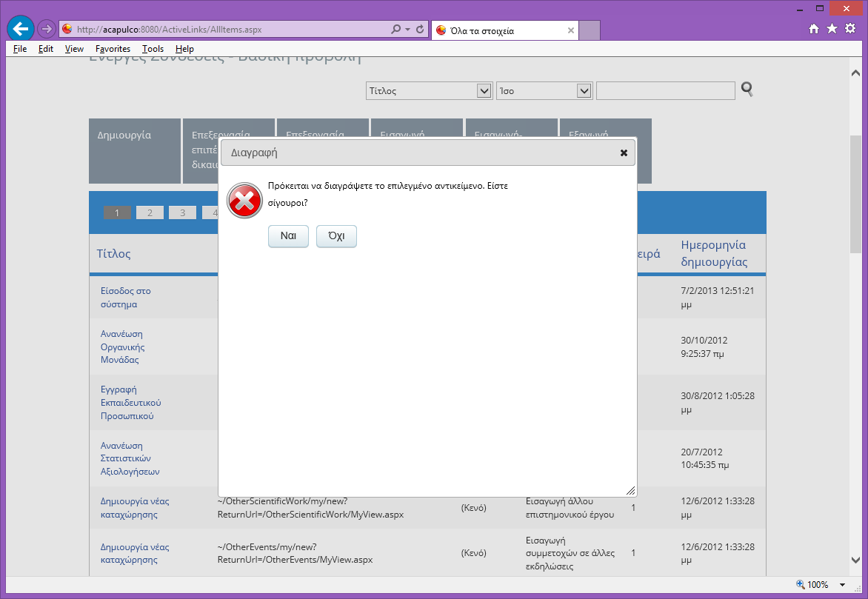Viewport: 868px width, 599px height.
Task: Close the Διαγραφή dialog with the X icon
Action: [624, 153]
